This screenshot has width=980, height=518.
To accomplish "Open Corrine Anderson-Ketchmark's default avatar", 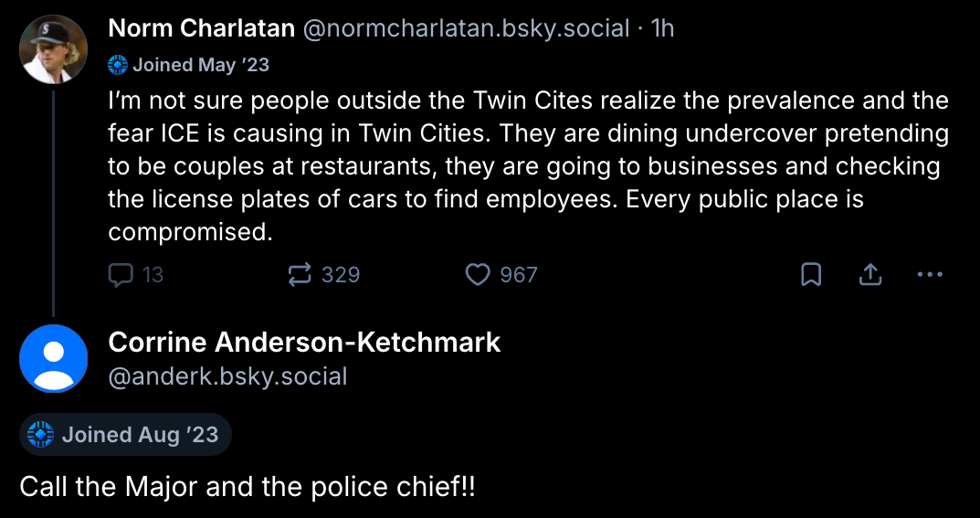I will (x=53, y=358).
